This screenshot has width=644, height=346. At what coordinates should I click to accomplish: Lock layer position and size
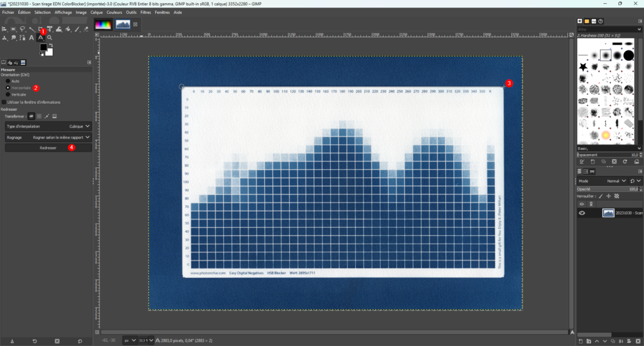click(x=609, y=196)
